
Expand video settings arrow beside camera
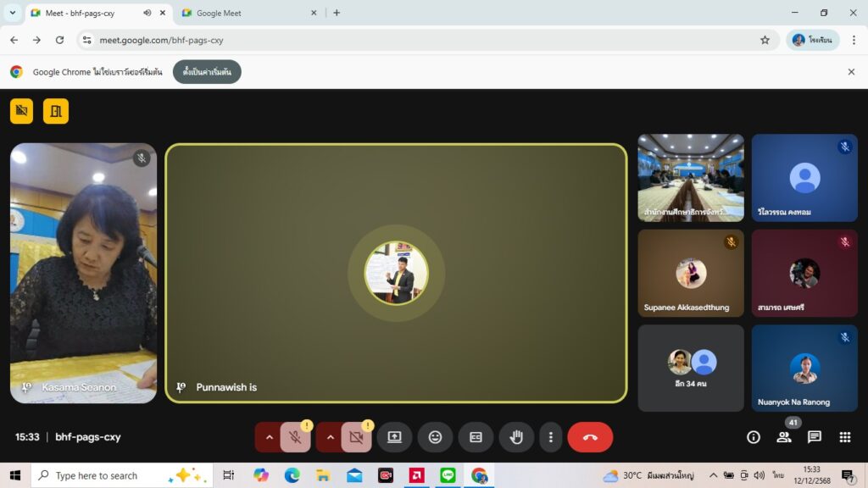[331, 437]
